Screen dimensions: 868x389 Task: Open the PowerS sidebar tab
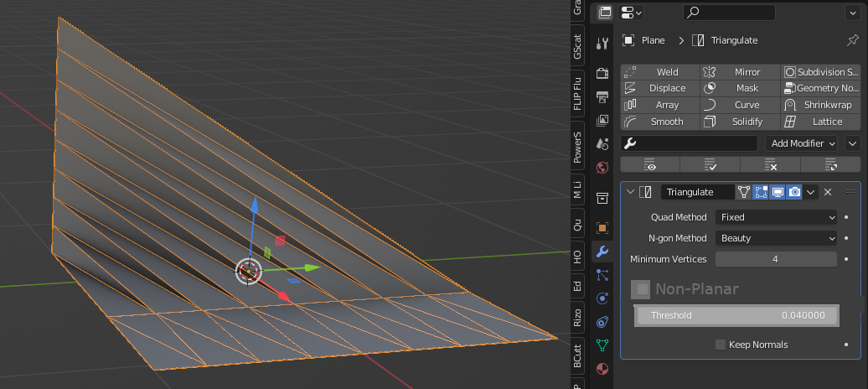click(x=577, y=147)
